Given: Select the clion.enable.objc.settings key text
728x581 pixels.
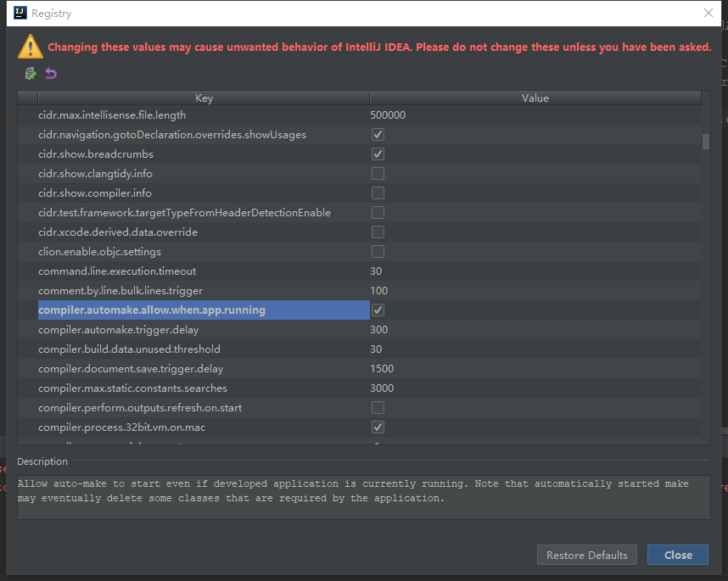Looking at the screenshot, I should [99, 252].
